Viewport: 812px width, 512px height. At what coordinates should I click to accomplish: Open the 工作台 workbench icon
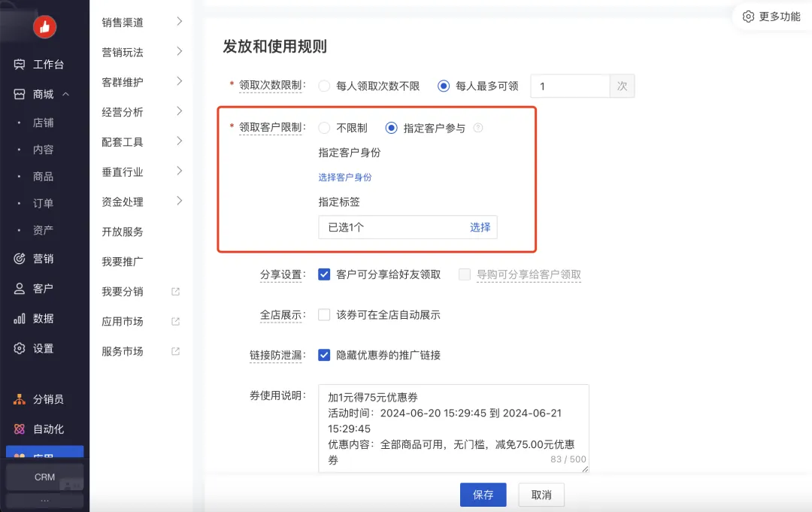[x=20, y=65]
